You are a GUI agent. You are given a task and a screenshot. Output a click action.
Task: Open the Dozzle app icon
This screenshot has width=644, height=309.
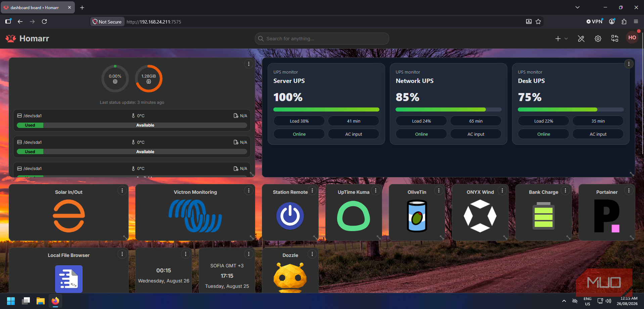290,278
